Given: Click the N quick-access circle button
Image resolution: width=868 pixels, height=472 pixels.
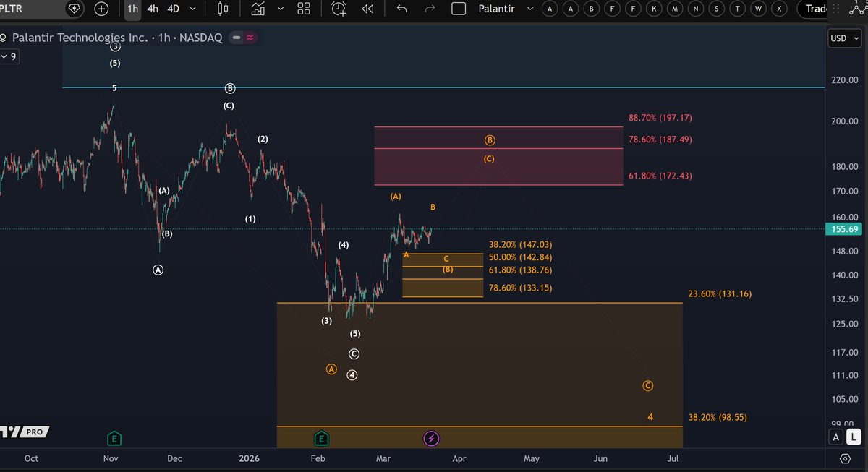Looking at the screenshot, I should 696,9.
